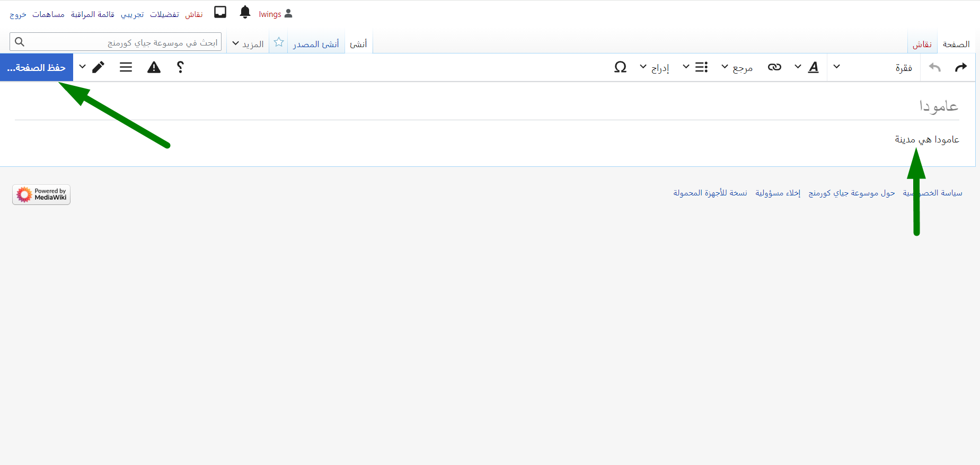Open the user نقاش talk link in top bar
Screen dimensions: 980x465
(x=194, y=14)
